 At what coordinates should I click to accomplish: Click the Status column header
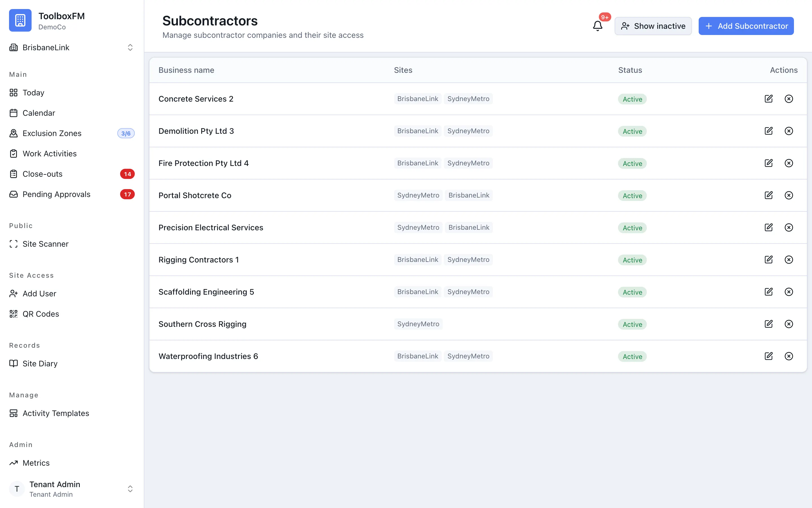click(630, 70)
